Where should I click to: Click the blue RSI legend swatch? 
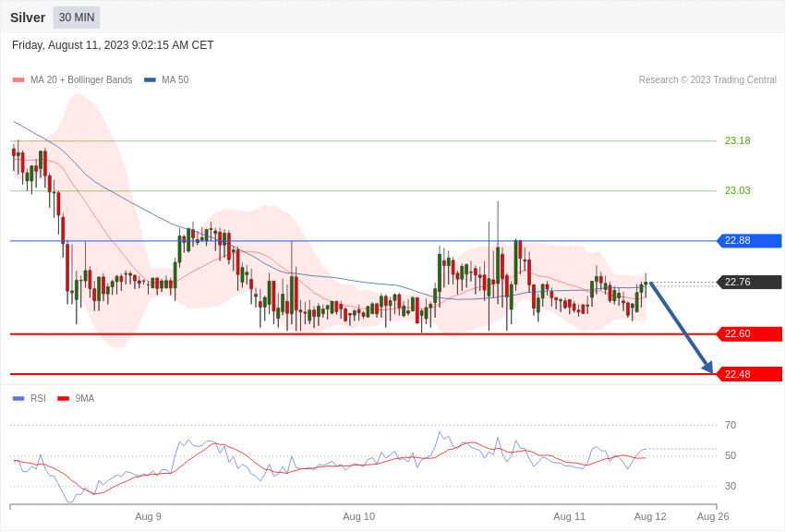point(18,398)
